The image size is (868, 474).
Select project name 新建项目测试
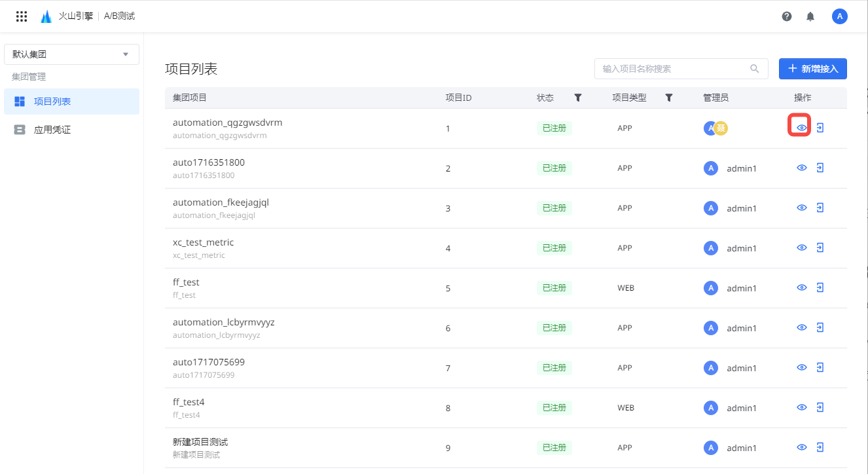click(x=200, y=442)
